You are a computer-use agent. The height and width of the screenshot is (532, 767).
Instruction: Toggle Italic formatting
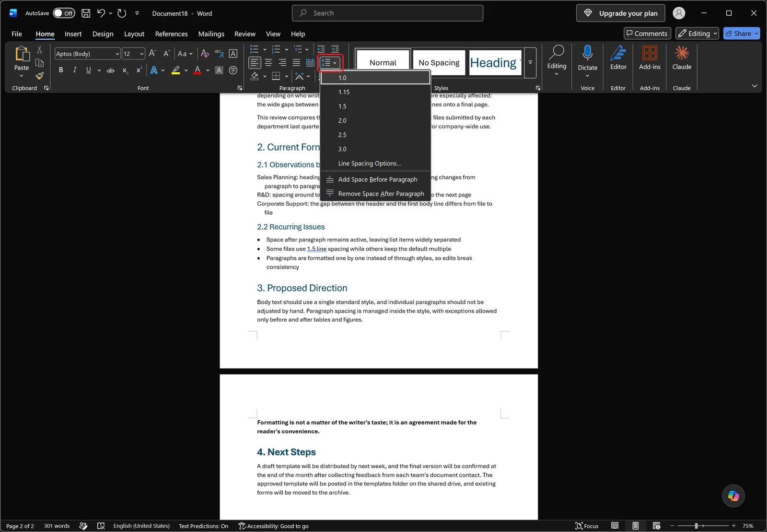75,70
